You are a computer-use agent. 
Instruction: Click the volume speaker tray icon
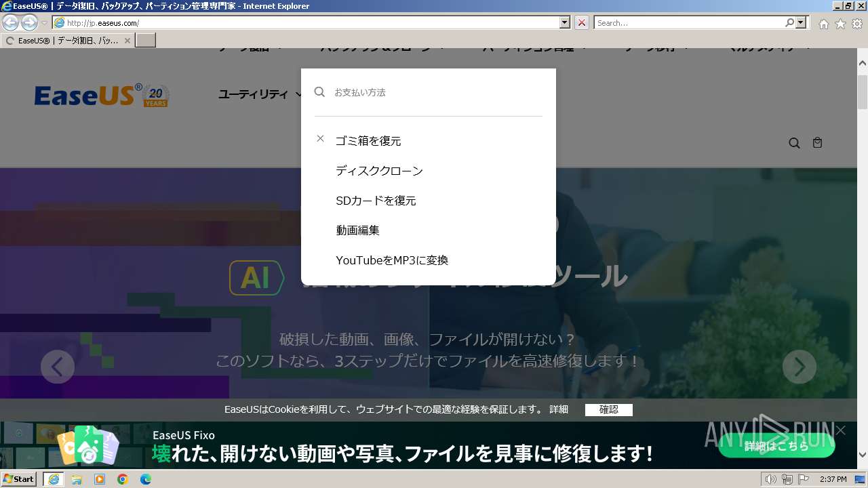tap(770, 479)
